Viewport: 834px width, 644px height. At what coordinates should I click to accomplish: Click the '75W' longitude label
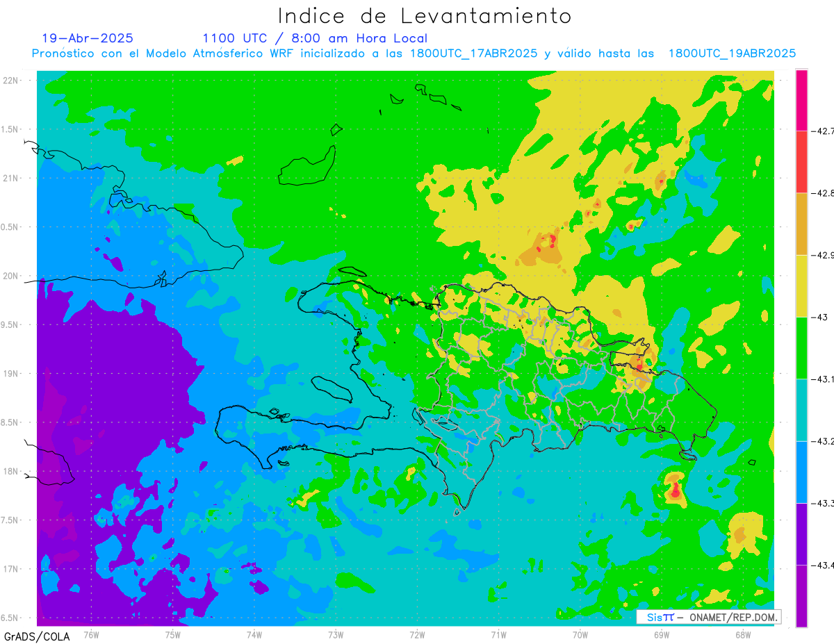click(172, 635)
